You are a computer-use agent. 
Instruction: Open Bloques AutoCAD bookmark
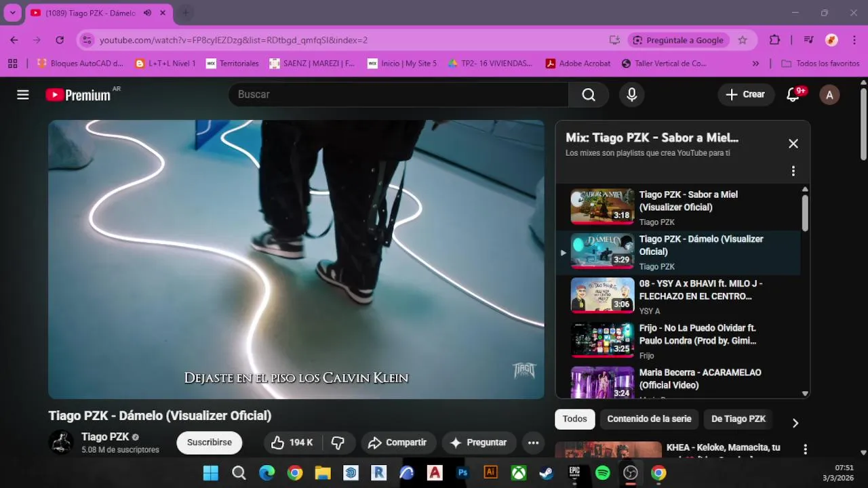coord(81,64)
